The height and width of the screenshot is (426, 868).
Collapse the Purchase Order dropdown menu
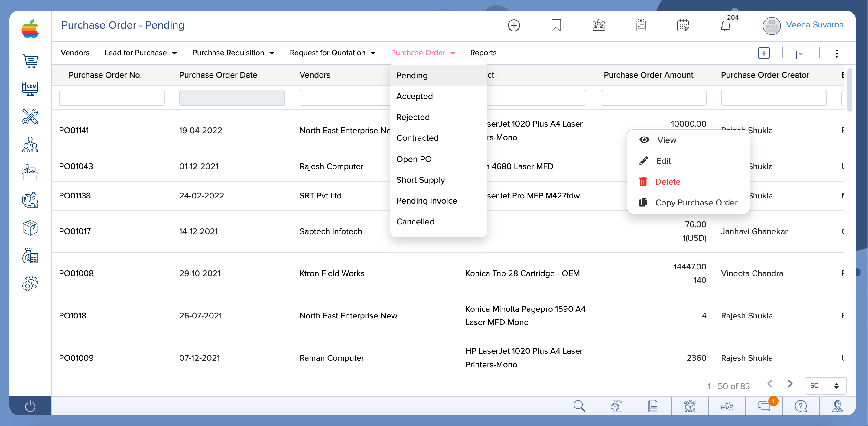tap(423, 53)
